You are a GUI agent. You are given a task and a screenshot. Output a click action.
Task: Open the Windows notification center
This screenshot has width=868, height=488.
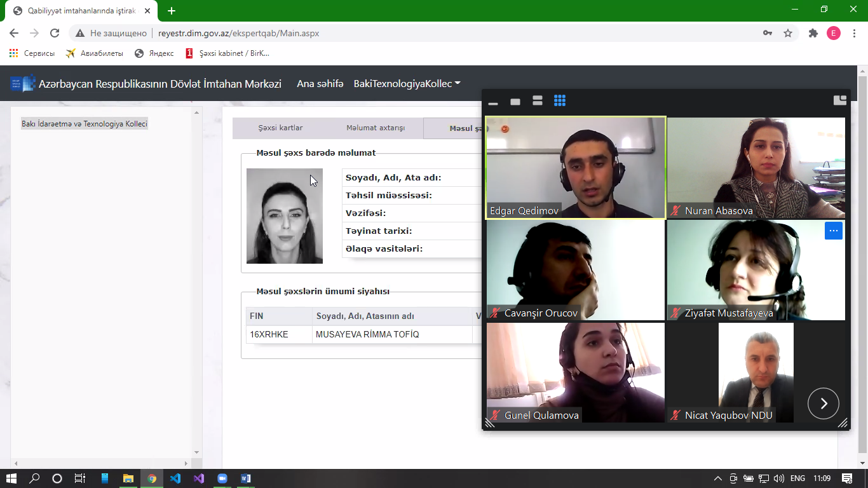point(847,478)
